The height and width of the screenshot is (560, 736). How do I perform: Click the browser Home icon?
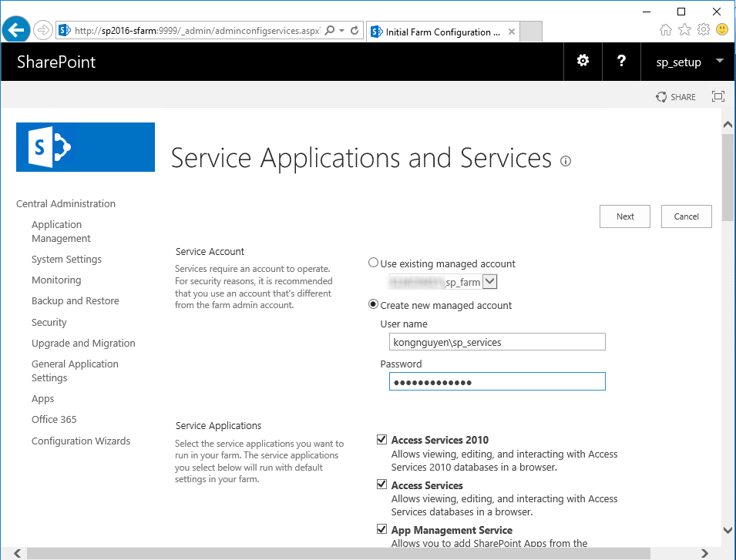coord(666,30)
